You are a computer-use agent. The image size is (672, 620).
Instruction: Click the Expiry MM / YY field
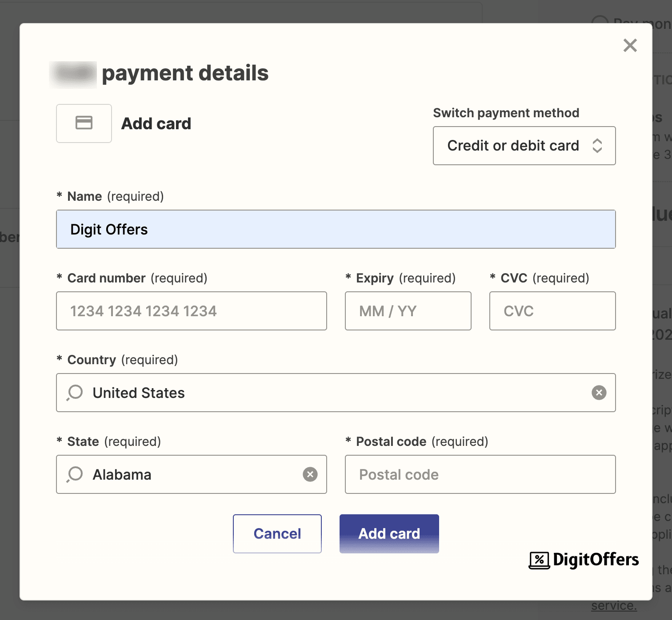[408, 311]
